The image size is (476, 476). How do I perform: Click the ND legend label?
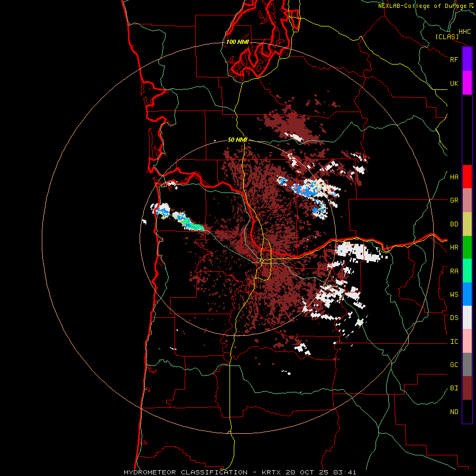454,412
